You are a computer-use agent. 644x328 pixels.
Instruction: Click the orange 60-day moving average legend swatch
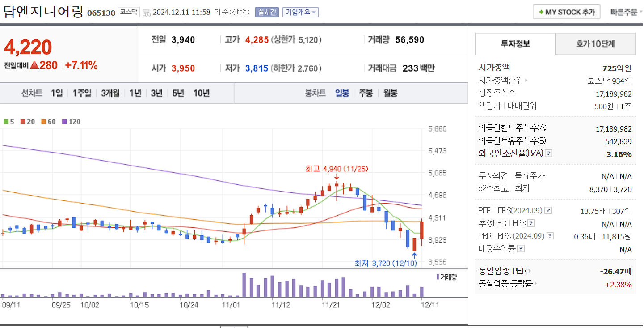[43, 122]
